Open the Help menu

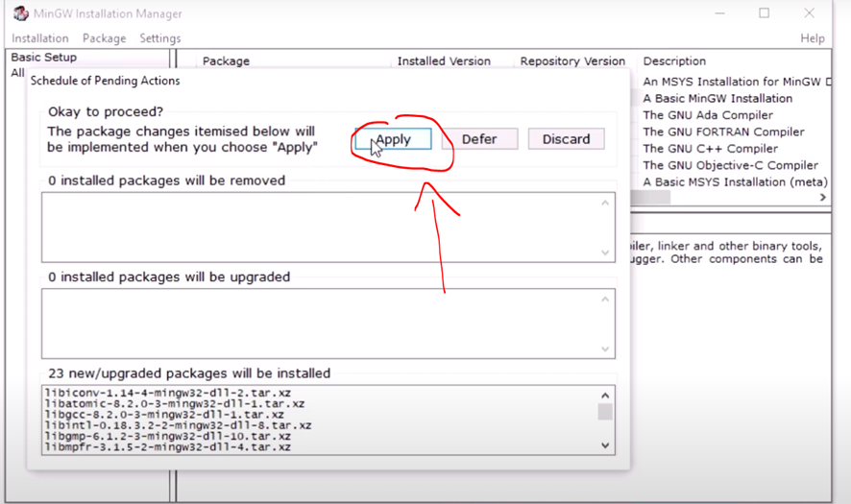click(x=812, y=38)
